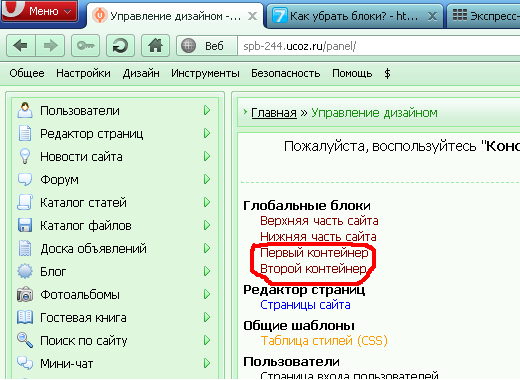This screenshot has height=380, width=520.
Task: Go forward with the Forward arrow button
Action: [50, 46]
